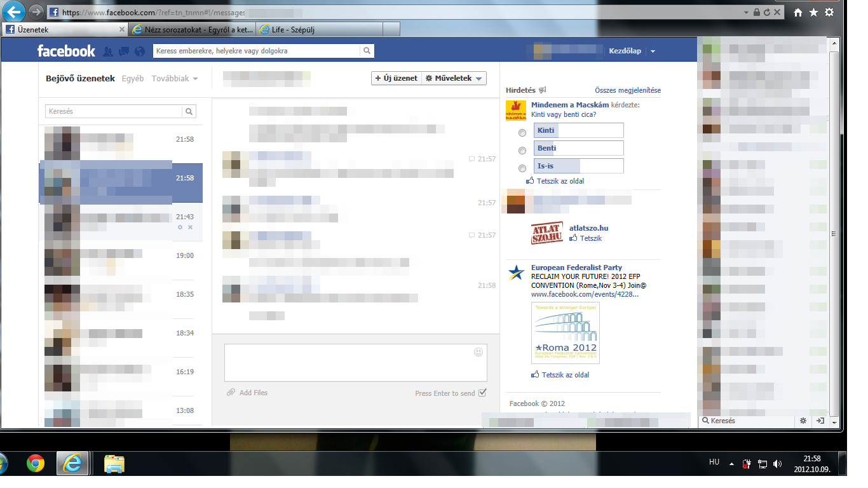Expand address bar dropdown arrow

[746, 12]
